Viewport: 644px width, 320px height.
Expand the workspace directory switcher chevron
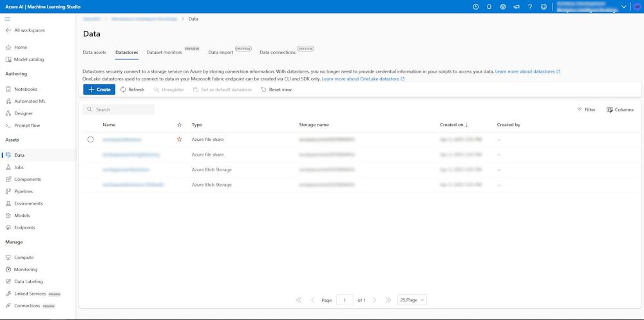pos(624,6)
